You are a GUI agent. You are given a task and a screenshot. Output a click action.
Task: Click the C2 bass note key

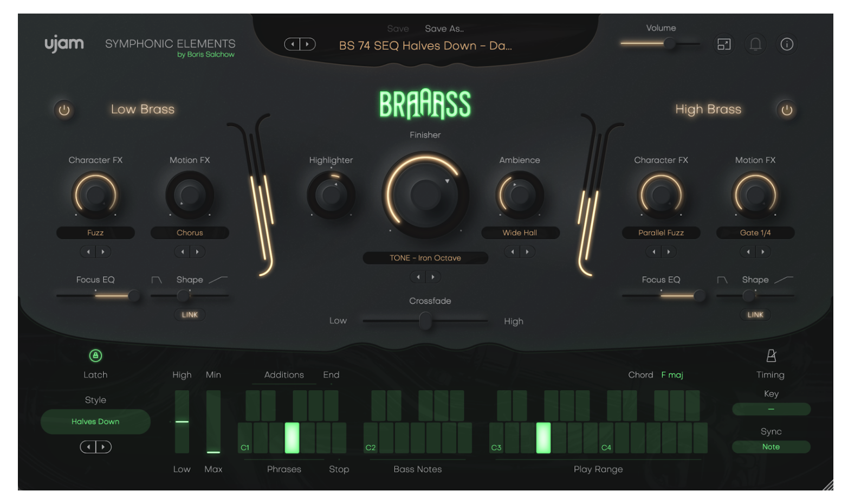click(371, 438)
